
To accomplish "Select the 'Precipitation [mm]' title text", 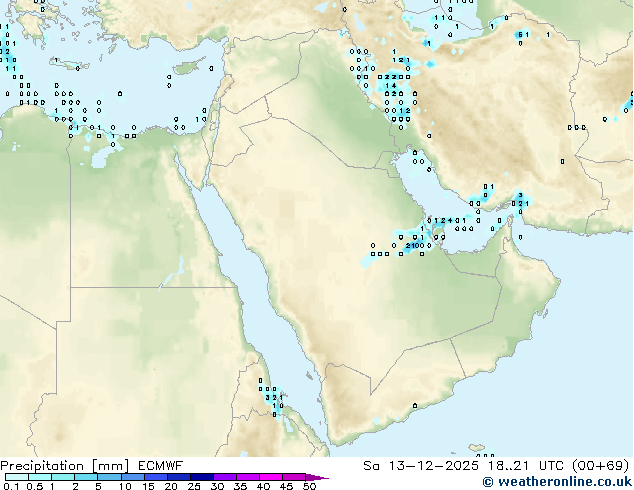I will click(65, 466).
